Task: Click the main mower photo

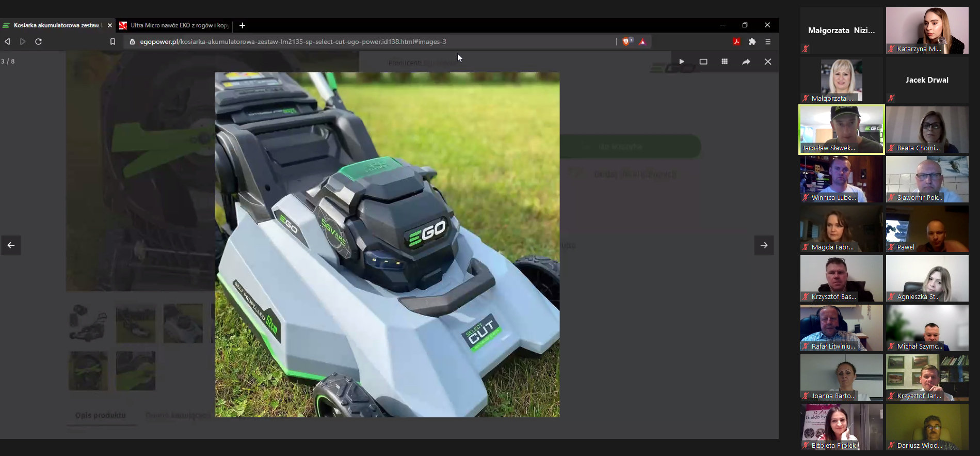Action: pyautogui.click(x=387, y=244)
